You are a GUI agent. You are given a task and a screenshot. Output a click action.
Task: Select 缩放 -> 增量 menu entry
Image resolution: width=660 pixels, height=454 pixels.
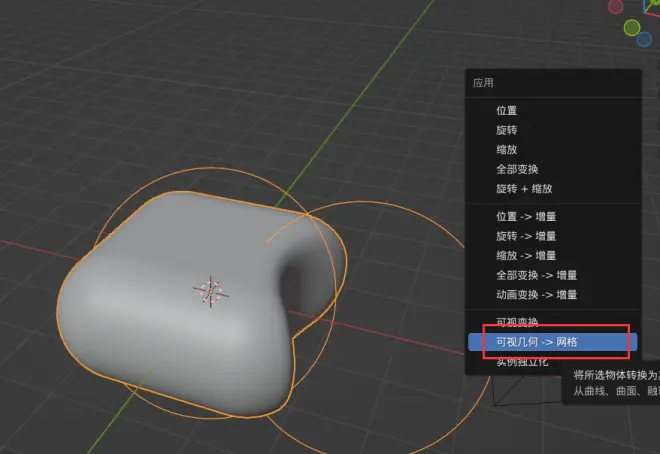pos(553,255)
